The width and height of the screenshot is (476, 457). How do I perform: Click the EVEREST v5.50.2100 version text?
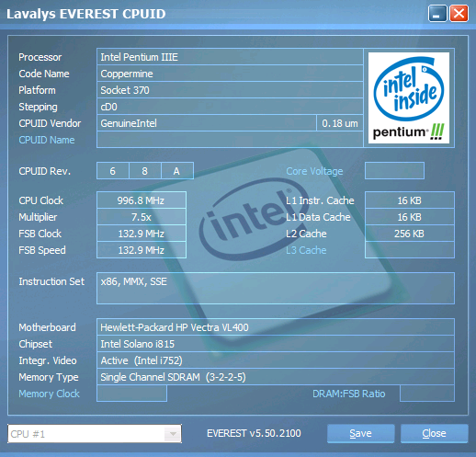(254, 433)
